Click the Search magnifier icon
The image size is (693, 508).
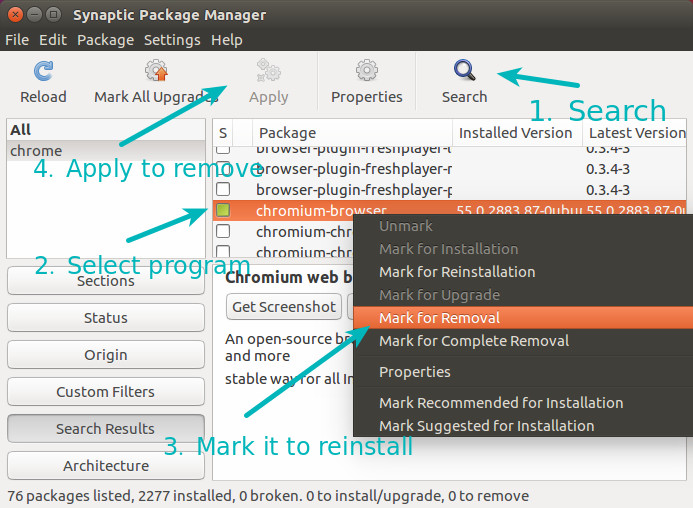464,71
